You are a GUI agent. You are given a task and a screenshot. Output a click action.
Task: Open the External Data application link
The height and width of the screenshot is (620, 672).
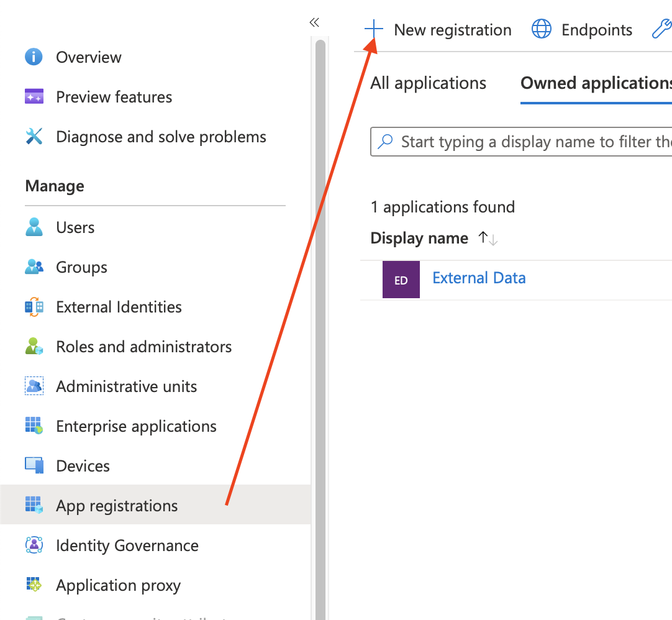coord(479,278)
